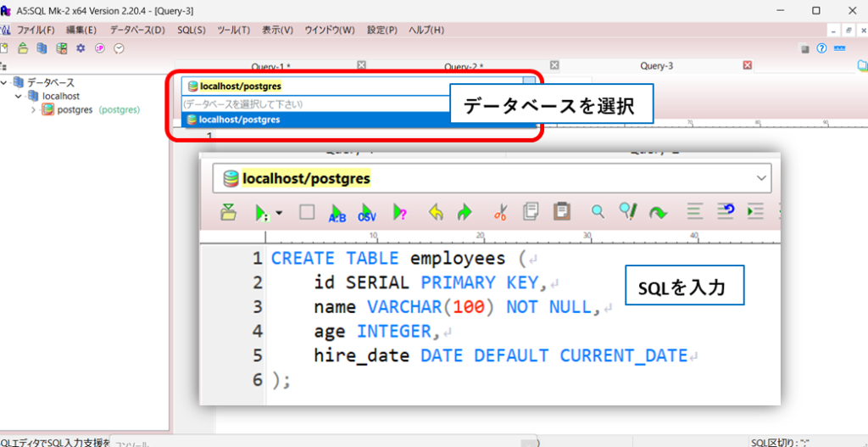Click the yellow undo arrow icon
The height and width of the screenshot is (447, 868).
[436, 212]
